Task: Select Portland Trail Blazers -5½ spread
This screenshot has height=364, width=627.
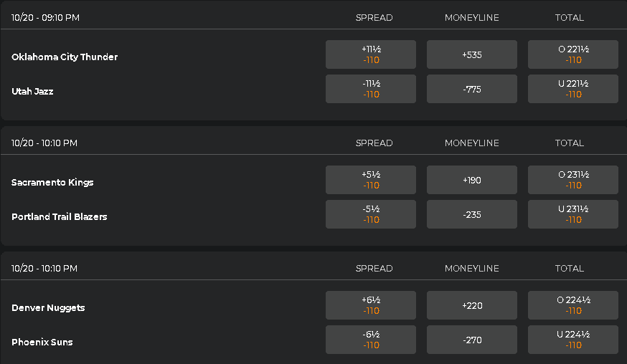Action: [371, 214]
